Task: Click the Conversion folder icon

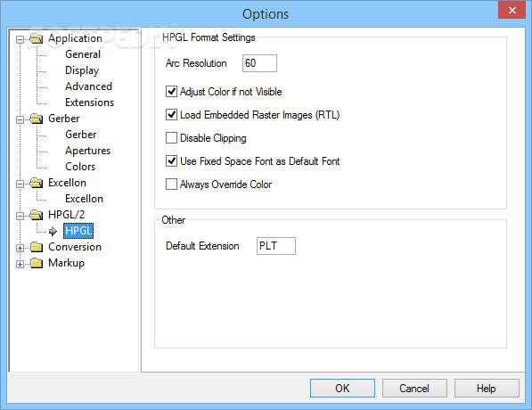Action: [x=37, y=247]
